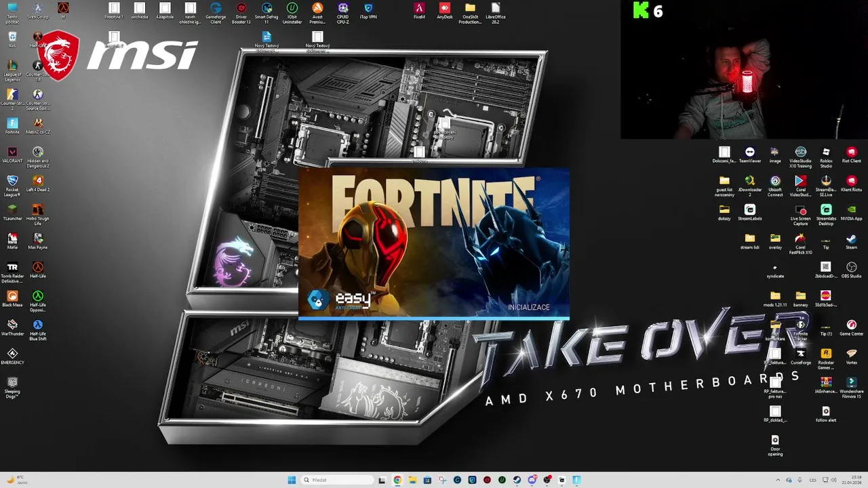This screenshot has height=488, width=868.
Task: Launch Counter-Strike Source Edition shortcut
Action: pyautogui.click(x=38, y=98)
